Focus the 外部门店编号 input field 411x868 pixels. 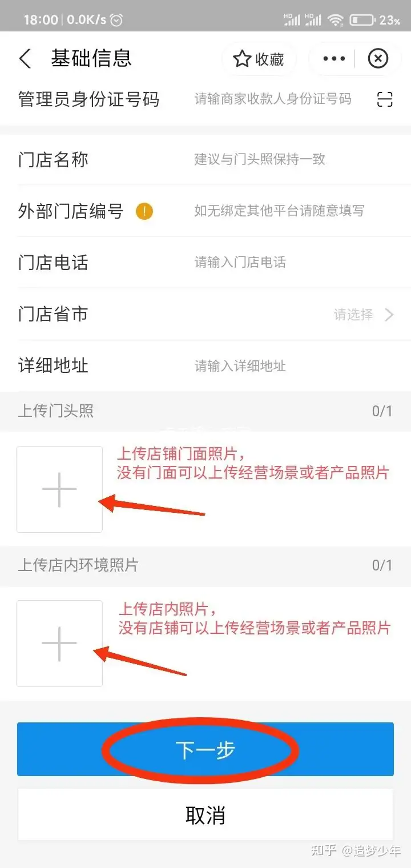(295, 211)
